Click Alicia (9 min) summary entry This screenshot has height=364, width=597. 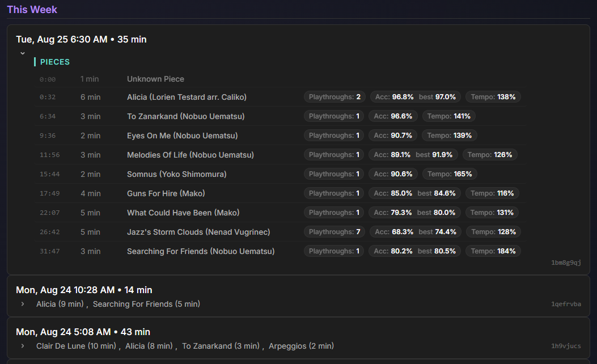pyautogui.click(x=60, y=304)
